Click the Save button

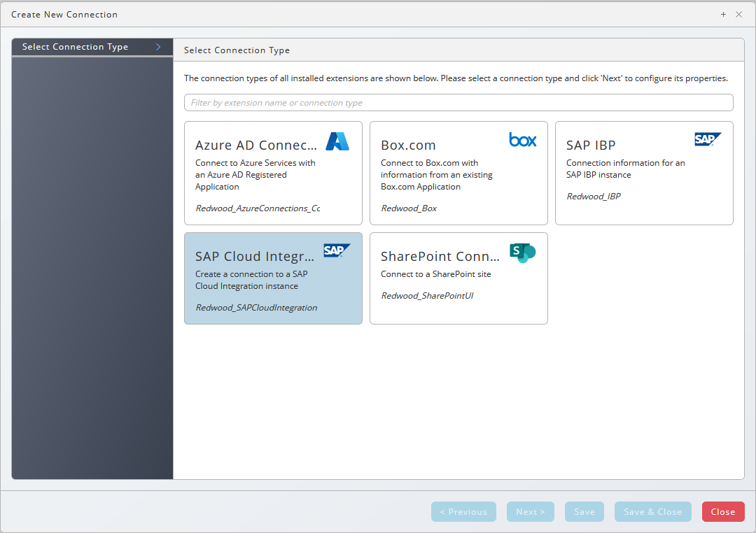pyautogui.click(x=584, y=512)
